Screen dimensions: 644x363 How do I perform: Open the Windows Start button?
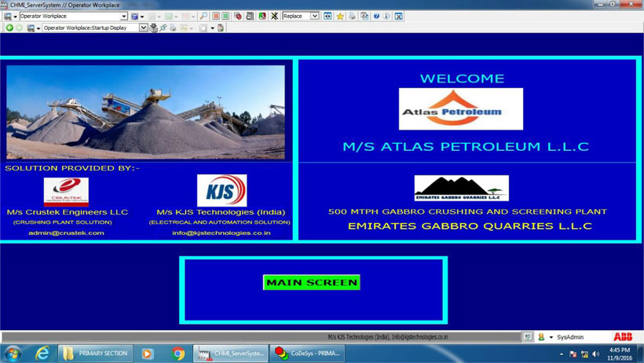click(x=13, y=354)
